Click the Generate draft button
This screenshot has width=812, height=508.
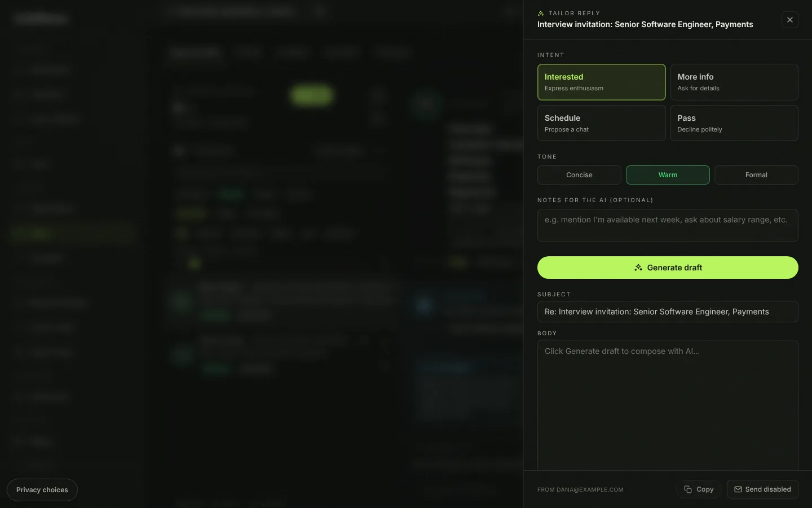tap(668, 268)
